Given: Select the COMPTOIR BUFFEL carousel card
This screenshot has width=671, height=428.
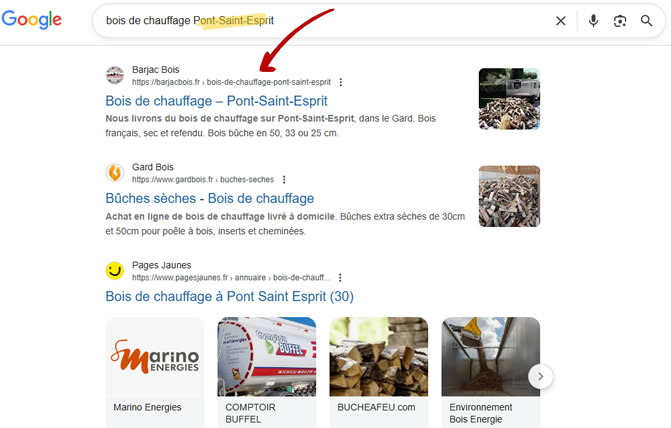Looking at the screenshot, I should click(x=266, y=370).
